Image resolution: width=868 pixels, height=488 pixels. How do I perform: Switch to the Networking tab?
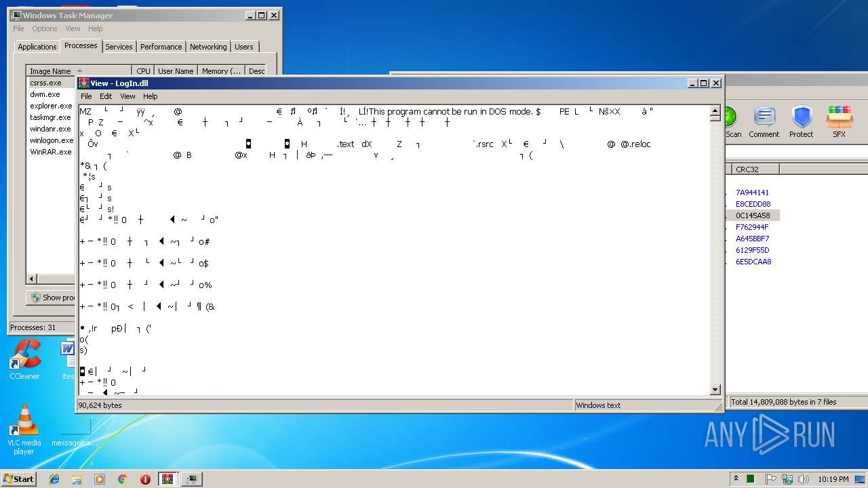pyautogui.click(x=208, y=47)
